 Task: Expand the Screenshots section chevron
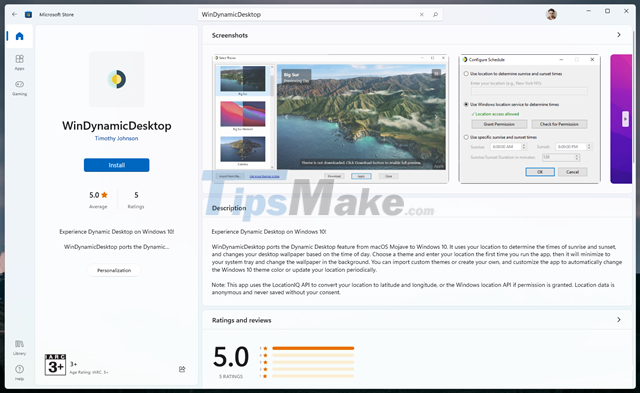(619, 35)
